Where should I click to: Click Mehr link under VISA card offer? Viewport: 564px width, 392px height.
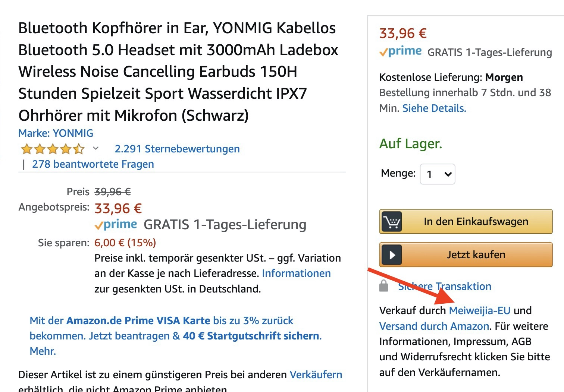coord(43,351)
